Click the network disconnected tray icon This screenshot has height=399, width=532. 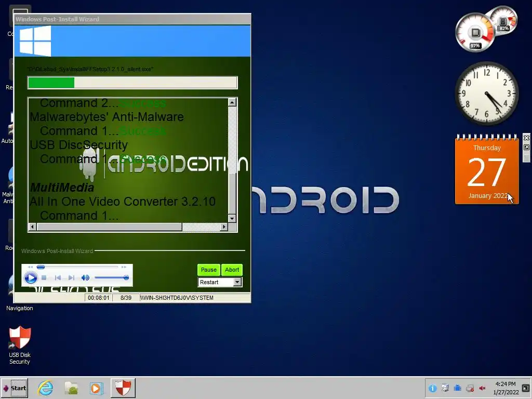pyautogui.click(x=470, y=388)
